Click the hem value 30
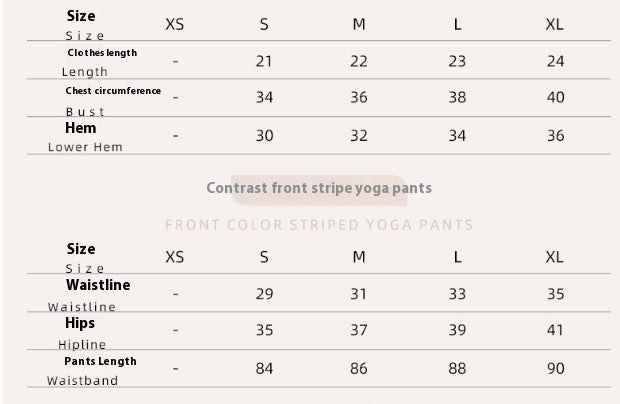The width and height of the screenshot is (620, 404). click(x=264, y=136)
